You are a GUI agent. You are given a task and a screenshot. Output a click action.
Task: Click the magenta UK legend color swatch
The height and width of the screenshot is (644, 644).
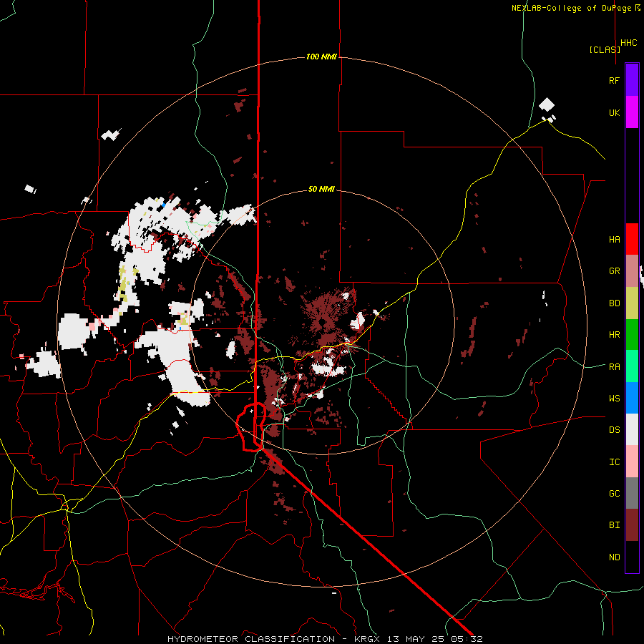point(632,112)
